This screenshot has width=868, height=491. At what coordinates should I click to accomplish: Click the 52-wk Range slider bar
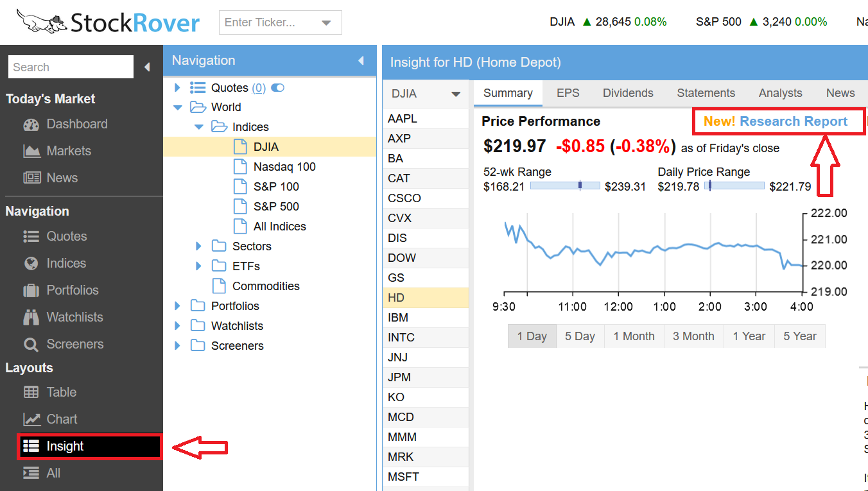click(x=565, y=186)
